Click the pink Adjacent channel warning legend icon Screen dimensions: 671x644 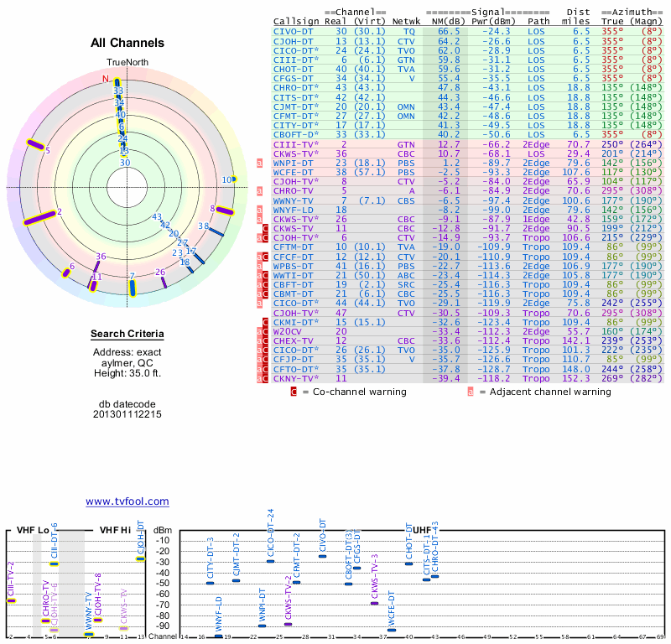pos(471,392)
